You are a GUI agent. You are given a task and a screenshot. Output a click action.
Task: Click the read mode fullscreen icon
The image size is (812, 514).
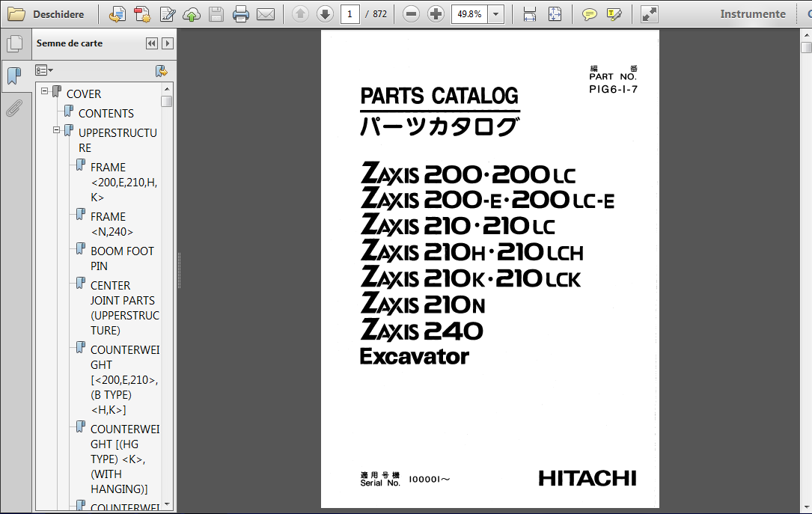pyautogui.click(x=649, y=14)
